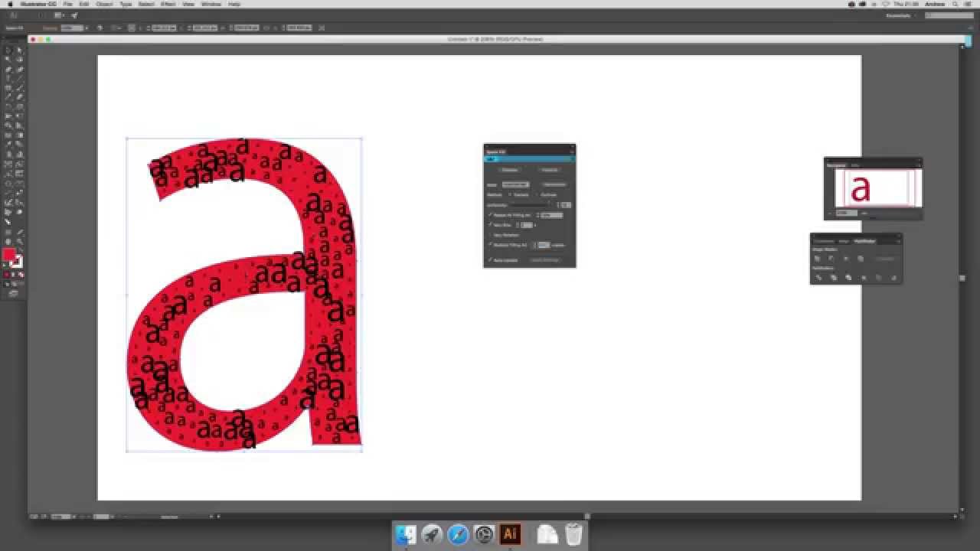Select second Method radio option
The width and height of the screenshot is (980, 551).
click(x=537, y=194)
